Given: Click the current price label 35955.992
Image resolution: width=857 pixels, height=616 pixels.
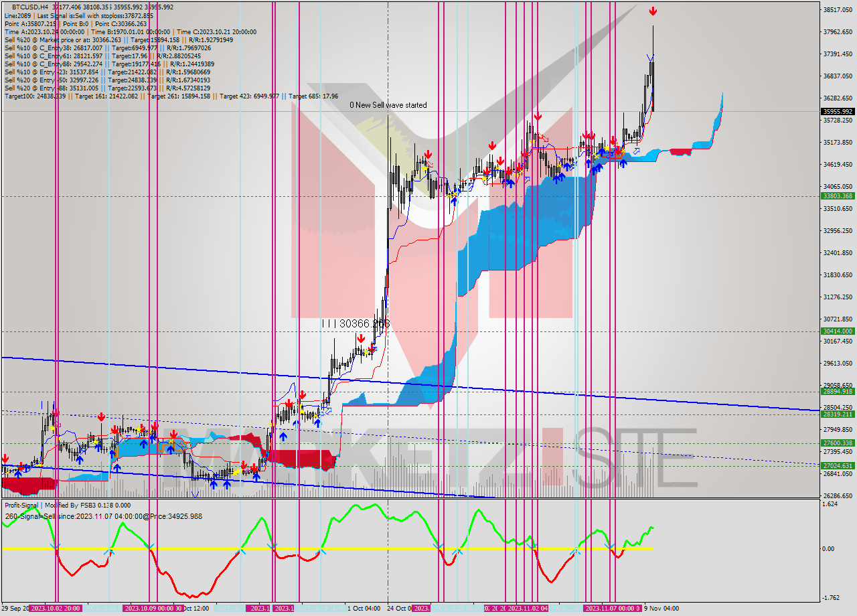Looking at the screenshot, I should pyautogui.click(x=838, y=112).
